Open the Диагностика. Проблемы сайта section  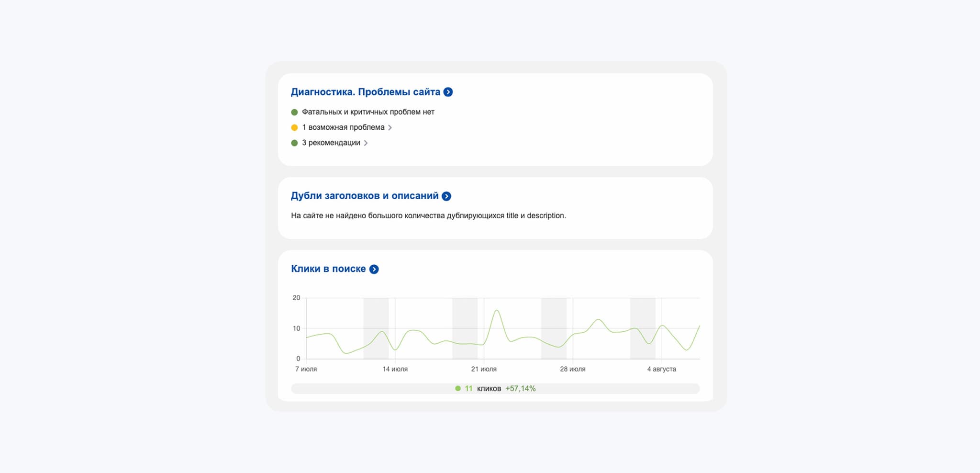[x=365, y=92]
